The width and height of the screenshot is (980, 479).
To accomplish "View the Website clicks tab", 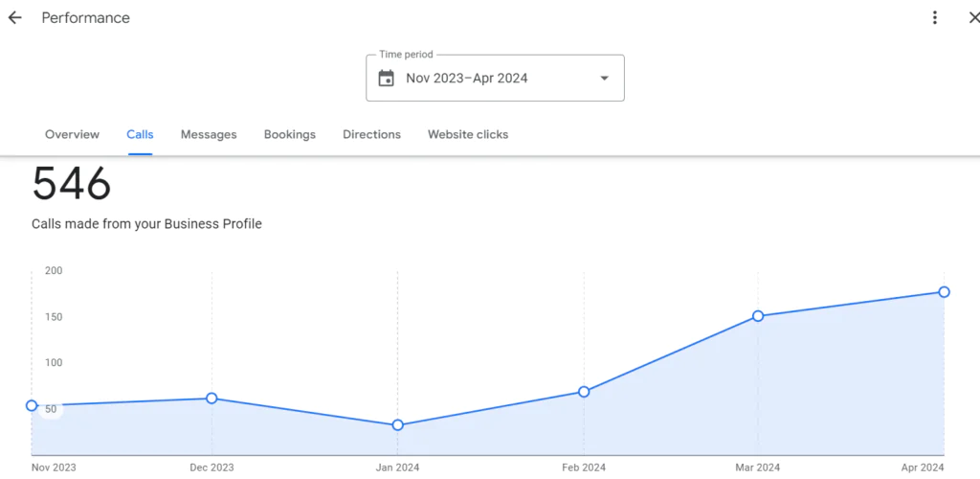I will 468,134.
